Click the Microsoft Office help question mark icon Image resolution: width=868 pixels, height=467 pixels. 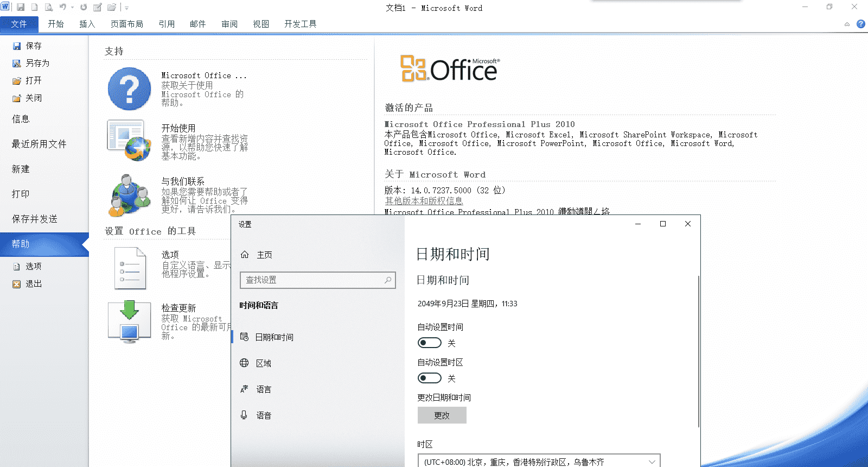point(129,89)
